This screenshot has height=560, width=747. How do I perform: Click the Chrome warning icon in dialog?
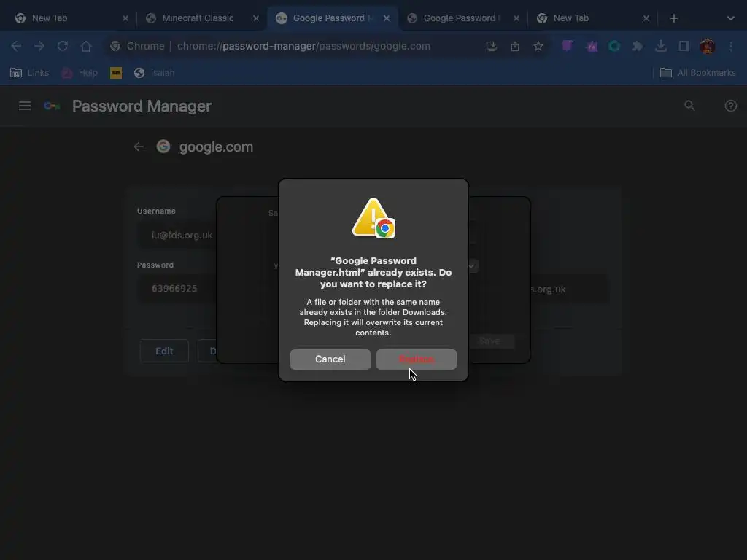coord(373,218)
